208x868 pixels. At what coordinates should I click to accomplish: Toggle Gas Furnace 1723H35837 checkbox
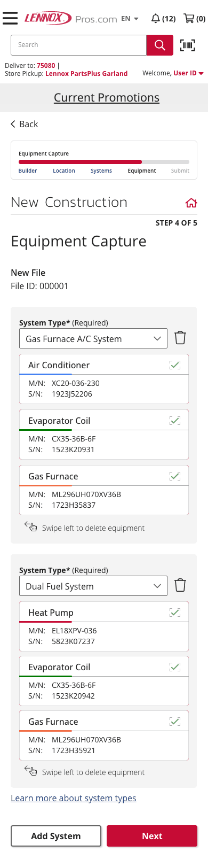pos(174,476)
